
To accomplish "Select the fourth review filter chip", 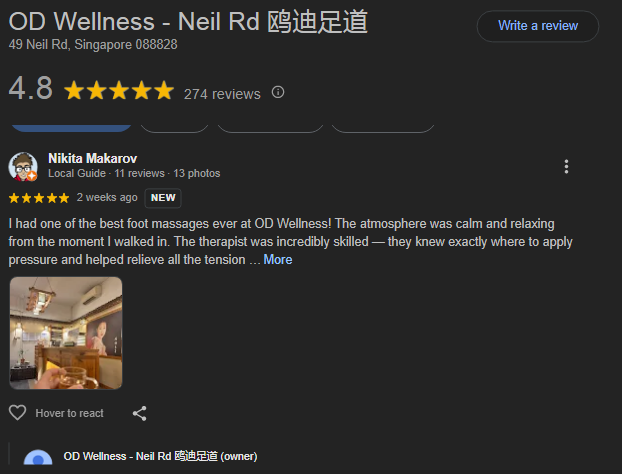I will tap(383, 129).
